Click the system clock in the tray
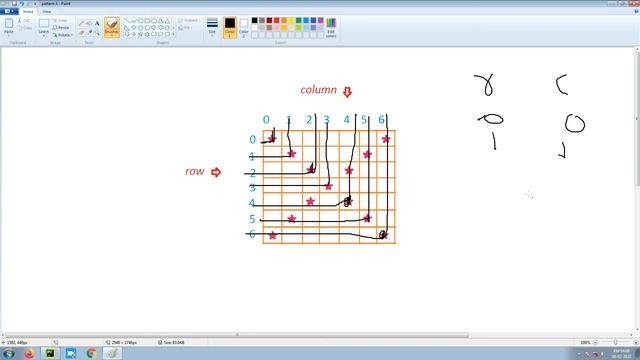640x360 pixels. pos(621,353)
